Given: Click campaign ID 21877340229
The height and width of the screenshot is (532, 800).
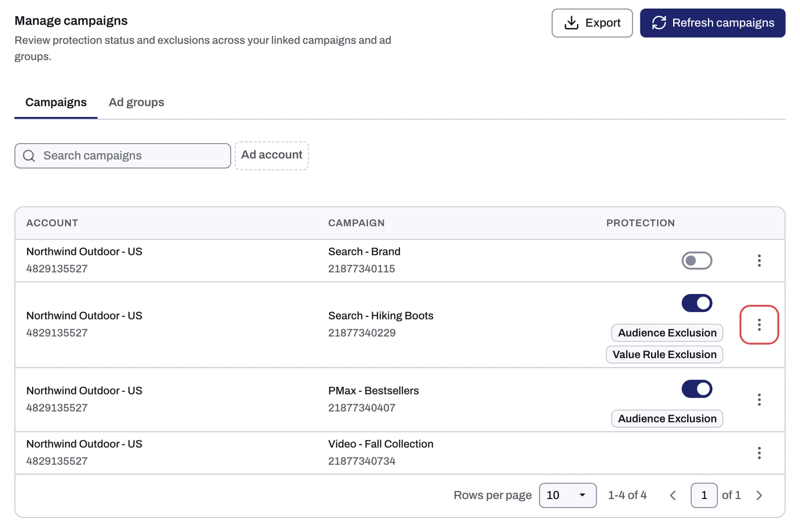Looking at the screenshot, I should [362, 333].
